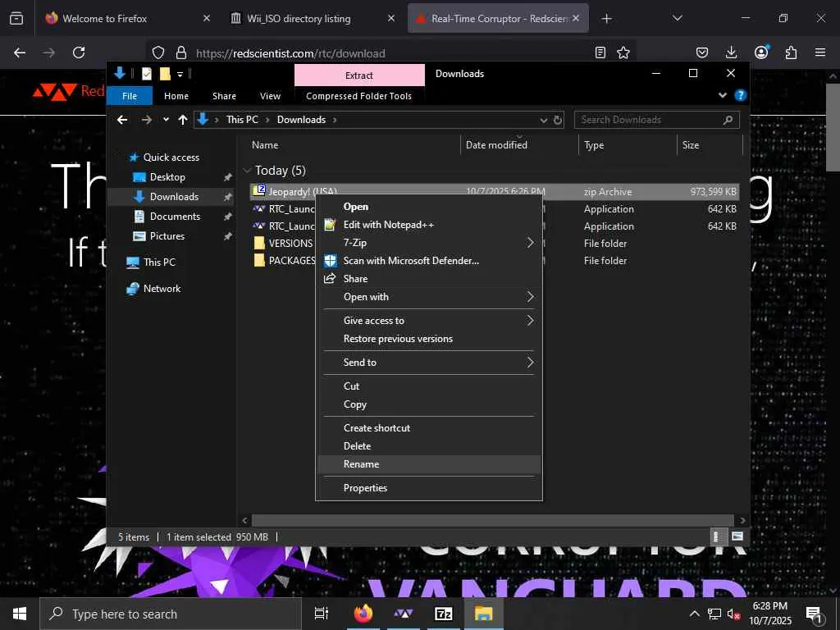Open the File ribbon tab
Image resolution: width=840 pixels, height=630 pixels.
tap(130, 96)
